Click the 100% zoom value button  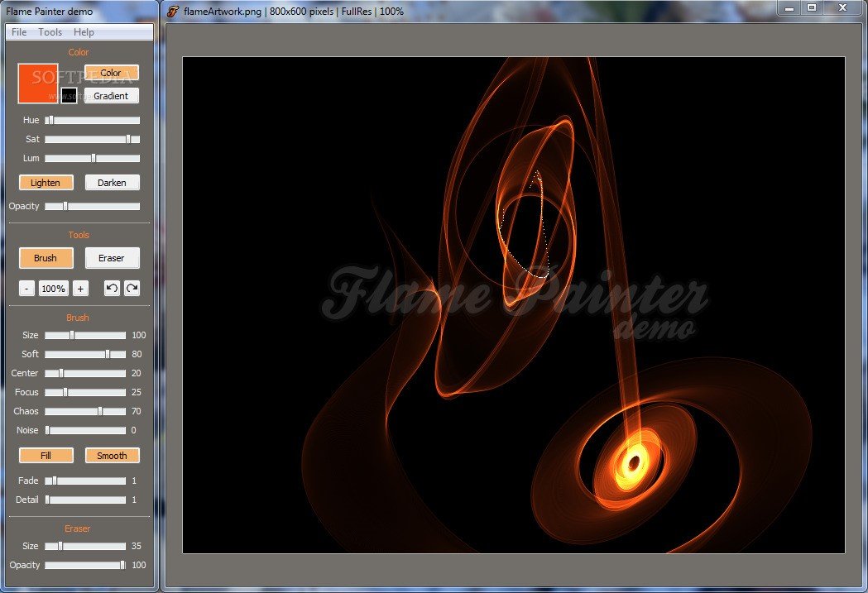(x=54, y=288)
